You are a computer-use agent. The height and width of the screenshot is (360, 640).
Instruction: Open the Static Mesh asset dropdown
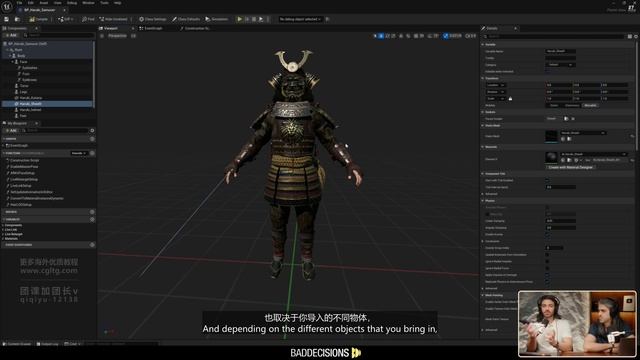[x=583, y=133]
